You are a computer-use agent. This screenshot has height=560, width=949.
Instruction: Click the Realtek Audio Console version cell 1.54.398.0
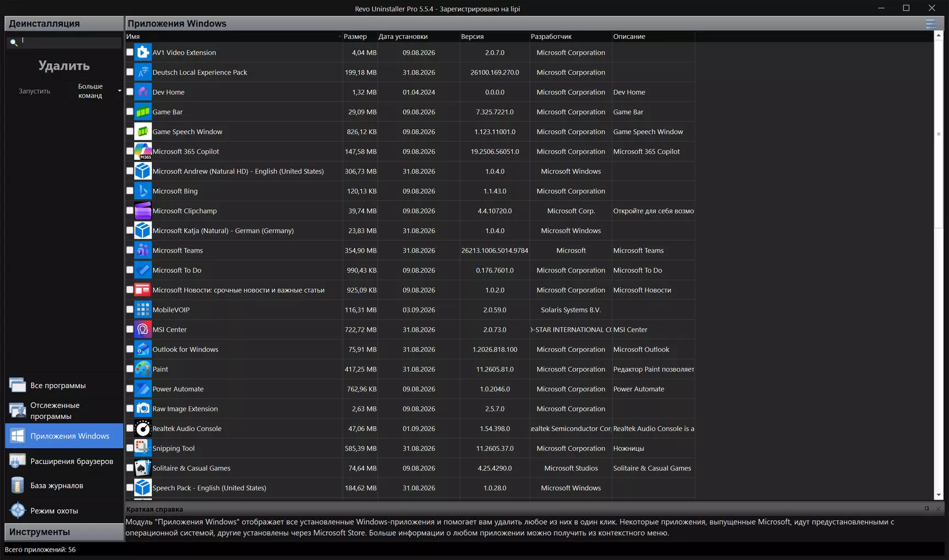pos(495,428)
